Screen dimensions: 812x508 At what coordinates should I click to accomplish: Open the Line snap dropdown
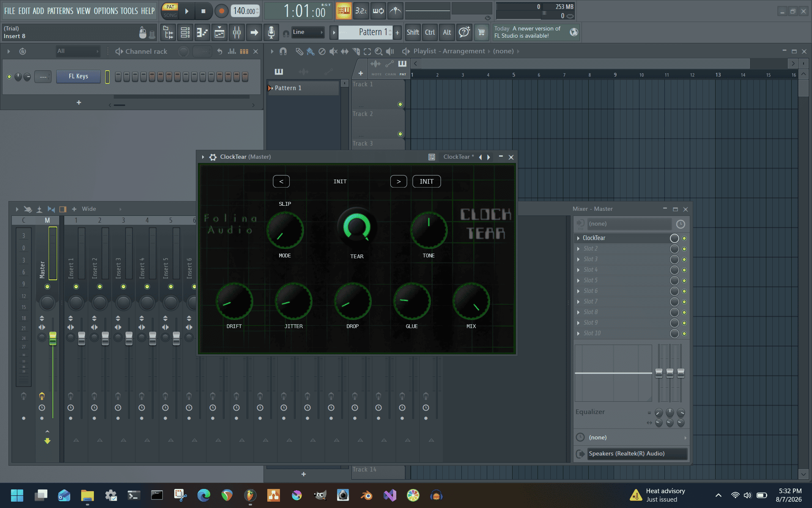[x=308, y=32]
